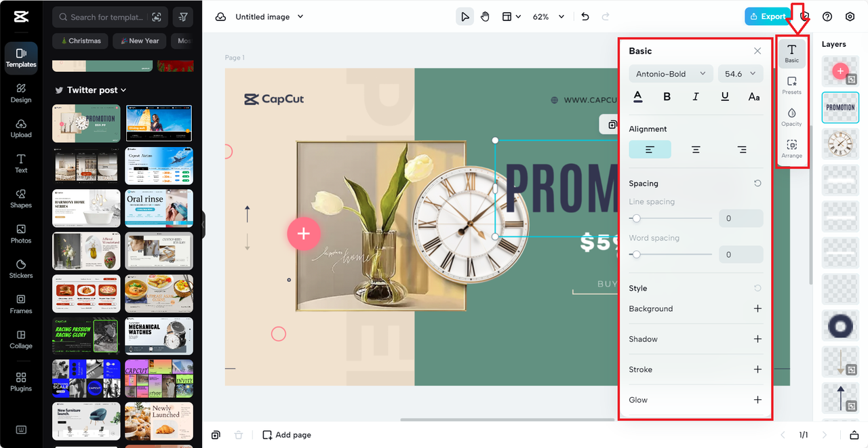Viewport: 868px width, 448px height.
Task: Select the hand pan tool
Action: point(486,17)
